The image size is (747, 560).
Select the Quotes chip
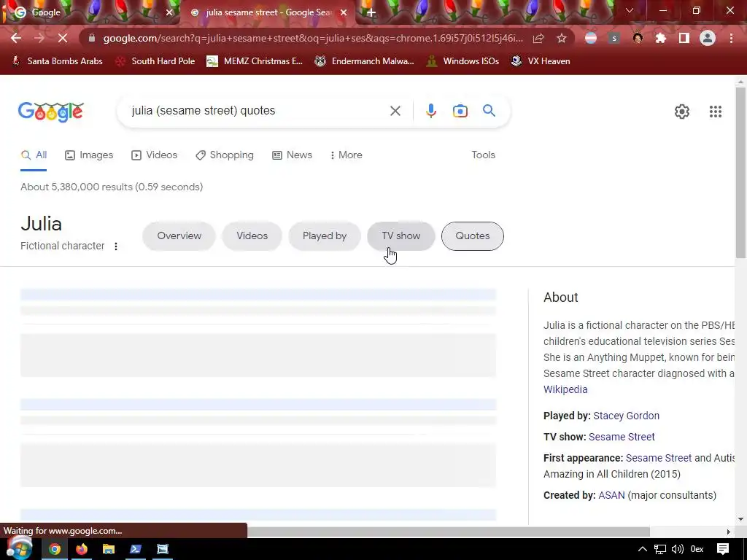pyautogui.click(x=472, y=236)
